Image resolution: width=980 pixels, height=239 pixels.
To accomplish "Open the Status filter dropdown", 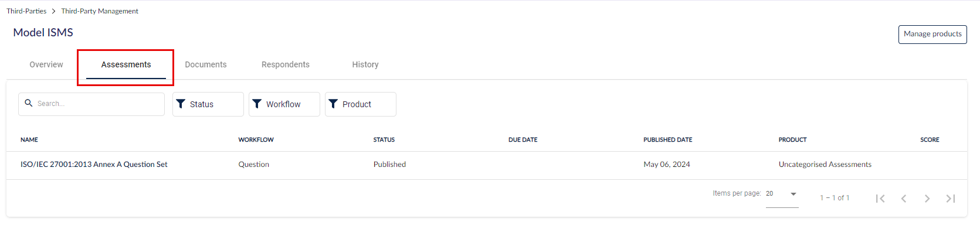I will tap(208, 104).
